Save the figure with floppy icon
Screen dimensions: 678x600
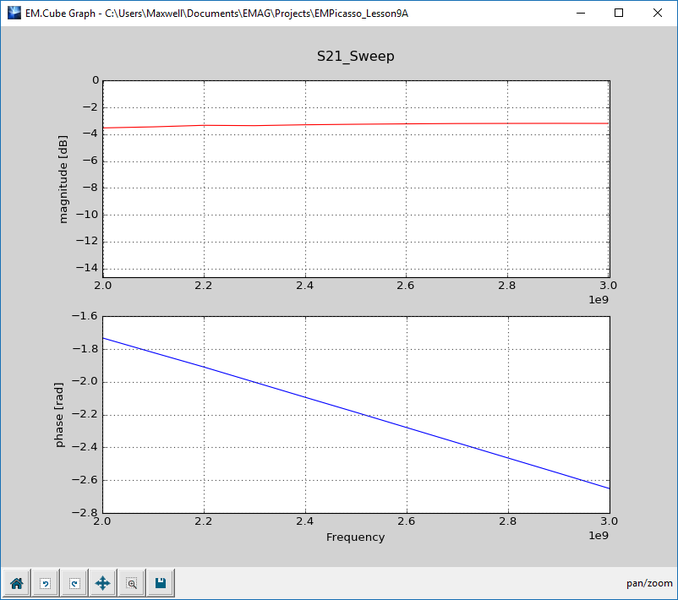(x=160, y=584)
